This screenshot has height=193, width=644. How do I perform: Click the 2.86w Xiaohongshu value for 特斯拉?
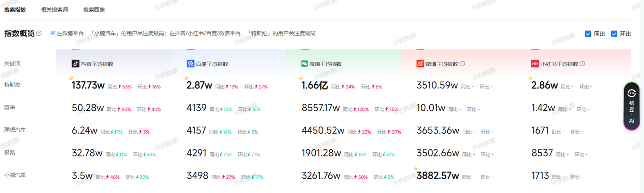tap(545, 85)
